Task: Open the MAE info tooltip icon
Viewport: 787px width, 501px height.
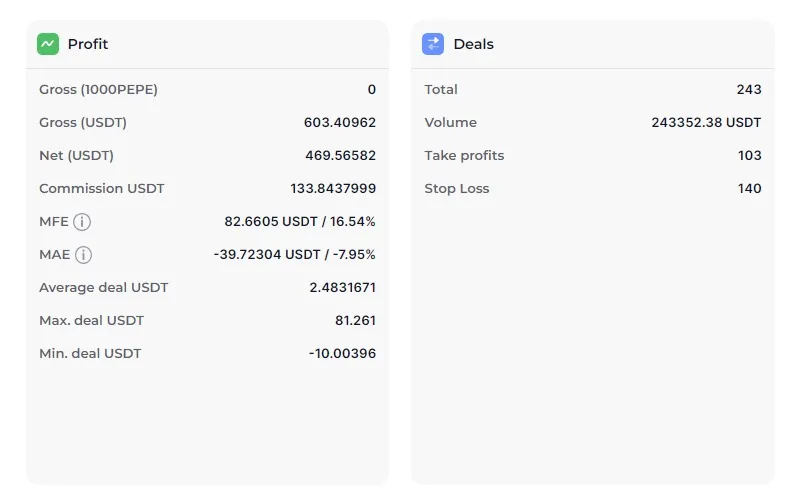Action: pyautogui.click(x=83, y=255)
